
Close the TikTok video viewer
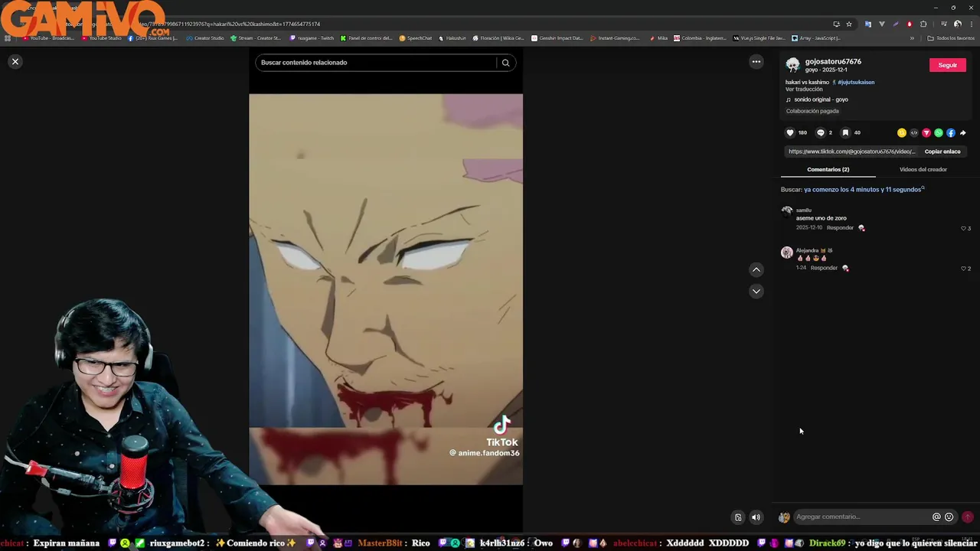coord(15,61)
